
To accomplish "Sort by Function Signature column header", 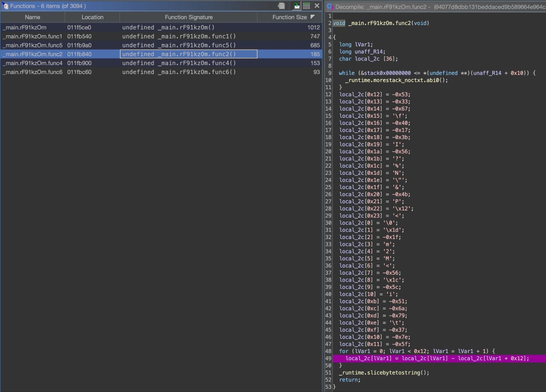I will (188, 17).
